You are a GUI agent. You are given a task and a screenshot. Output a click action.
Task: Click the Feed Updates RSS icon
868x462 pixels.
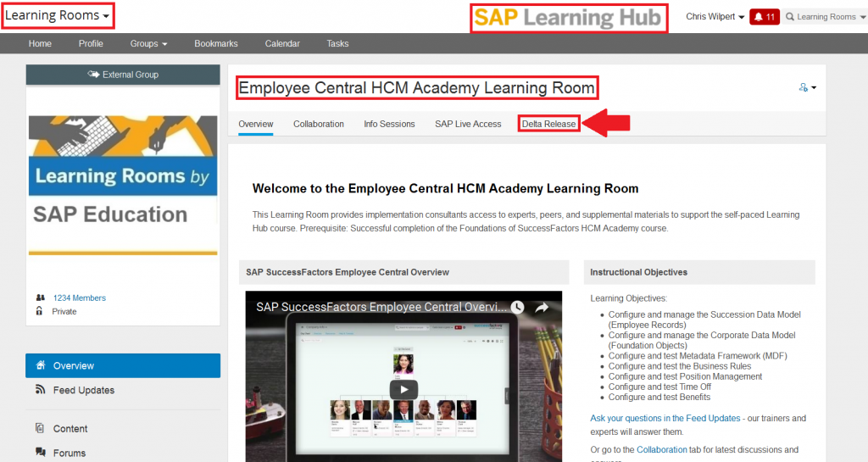40,389
